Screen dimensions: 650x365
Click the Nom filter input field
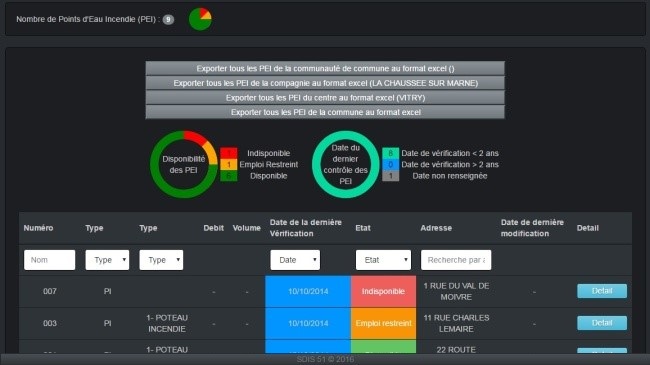[x=49, y=260]
